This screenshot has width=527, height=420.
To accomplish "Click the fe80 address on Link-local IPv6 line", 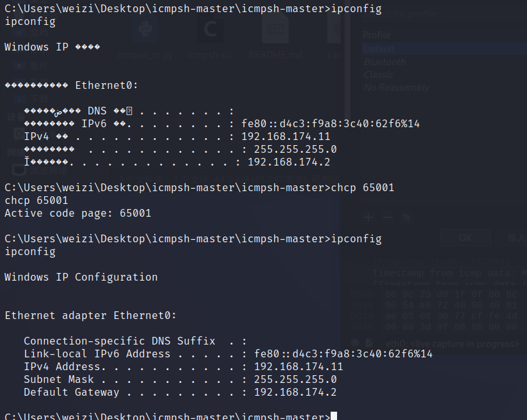I will [343, 354].
